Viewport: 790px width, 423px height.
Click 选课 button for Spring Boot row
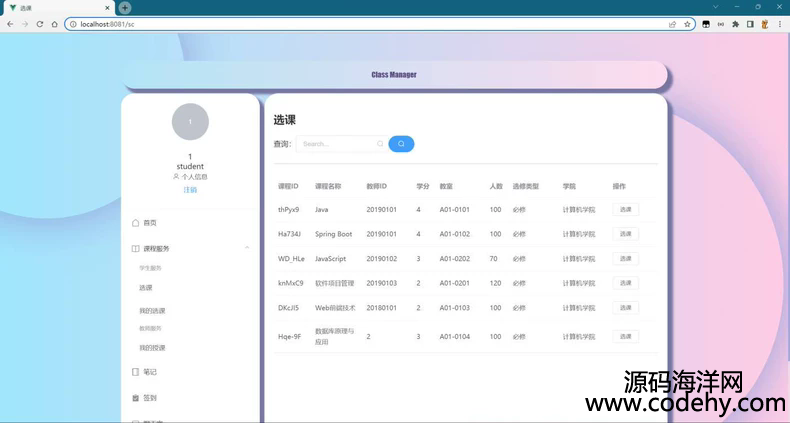pyautogui.click(x=625, y=234)
